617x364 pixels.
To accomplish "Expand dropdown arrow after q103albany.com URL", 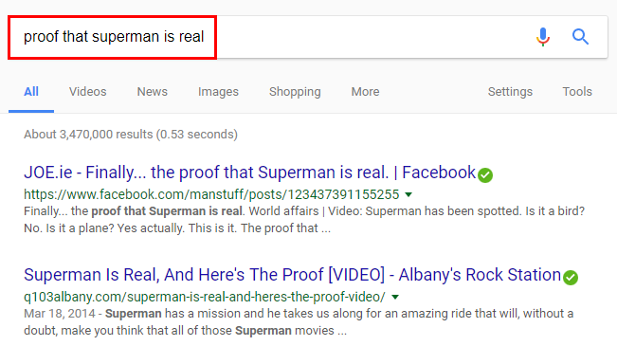I will tap(395, 297).
